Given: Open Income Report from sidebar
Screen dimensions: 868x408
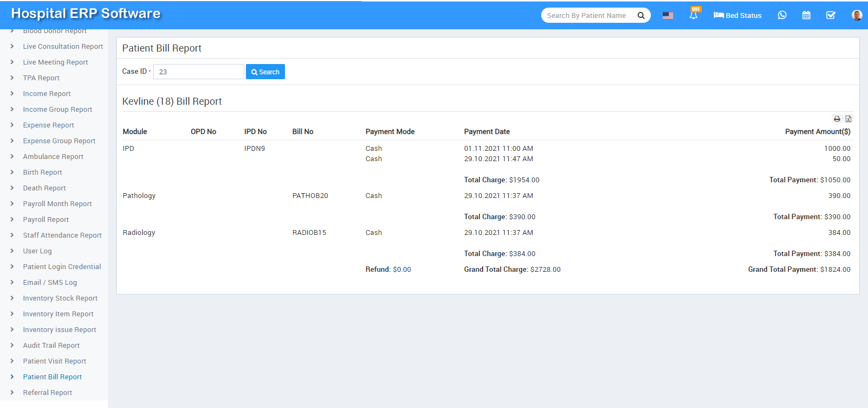Looking at the screenshot, I should click(47, 94).
